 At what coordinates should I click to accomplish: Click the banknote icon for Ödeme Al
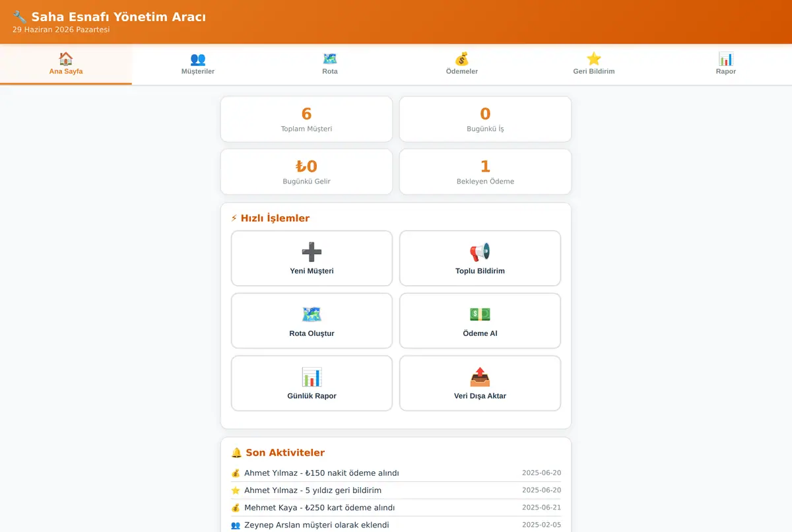pyautogui.click(x=480, y=314)
